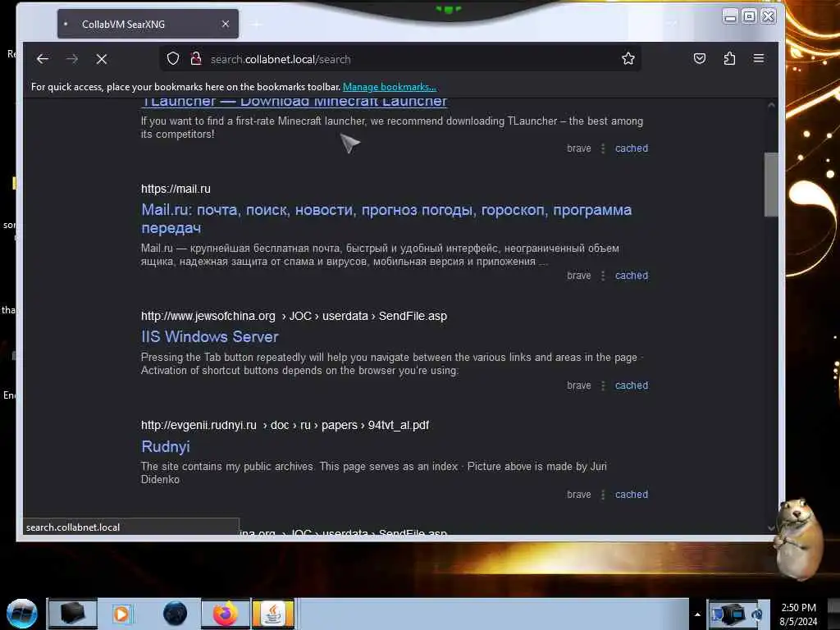The height and width of the screenshot is (630, 840).
Task: Select the CollabVM SearXNG tab
Action: click(x=148, y=24)
